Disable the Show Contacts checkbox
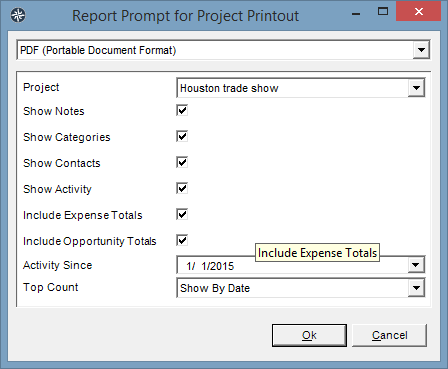The height and width of the screenshot is (369, 448). pyautogui.click(x=182, y=162)
